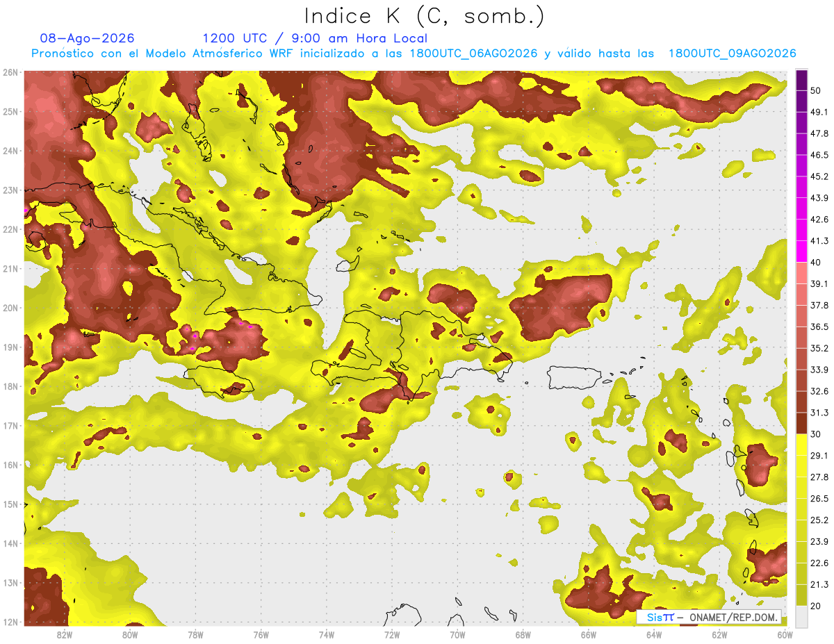
Task: Click the legend value '45.2'
Action: (x=819, y=176)
